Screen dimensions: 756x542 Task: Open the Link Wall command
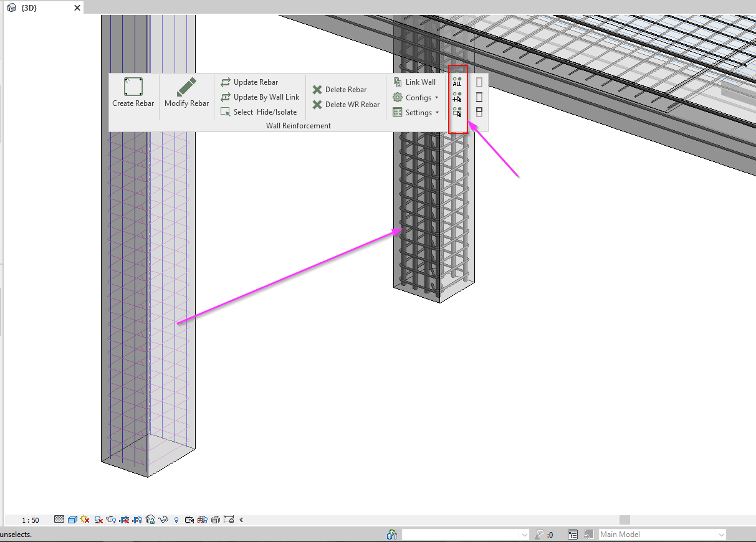tap(414, 82)
